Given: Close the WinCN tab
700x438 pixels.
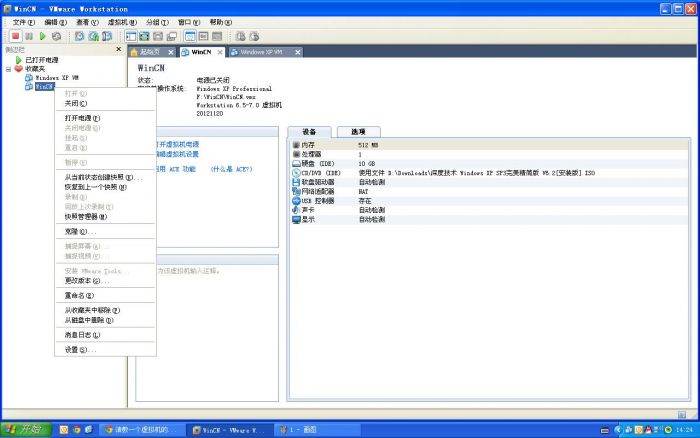Looking at the screenshot, I should pos(220,52).
